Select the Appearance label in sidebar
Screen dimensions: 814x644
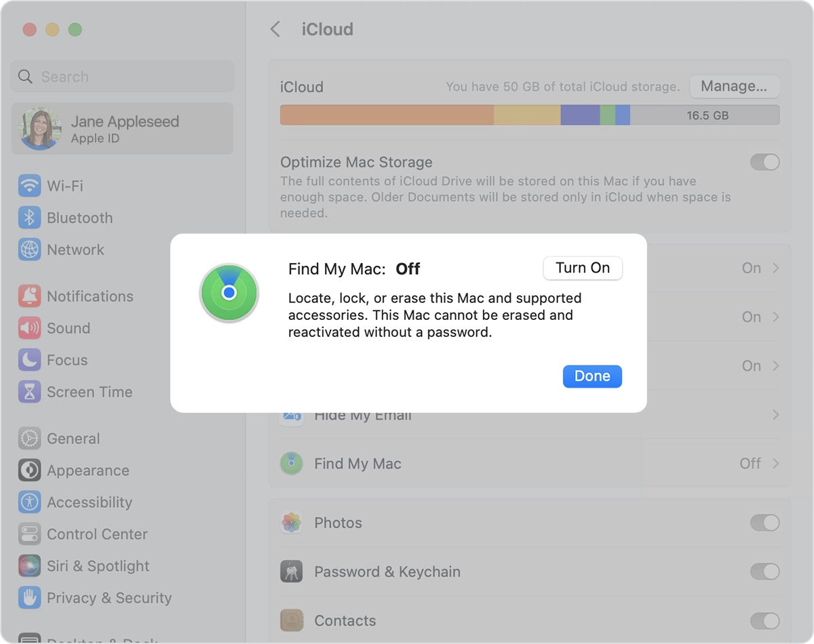point(88,470)
